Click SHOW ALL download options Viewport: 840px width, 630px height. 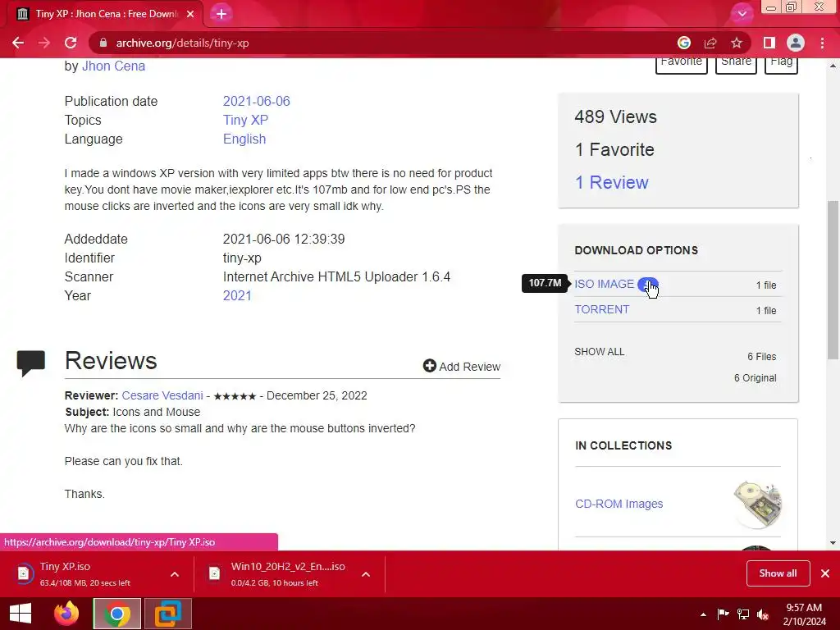(600, 352)
